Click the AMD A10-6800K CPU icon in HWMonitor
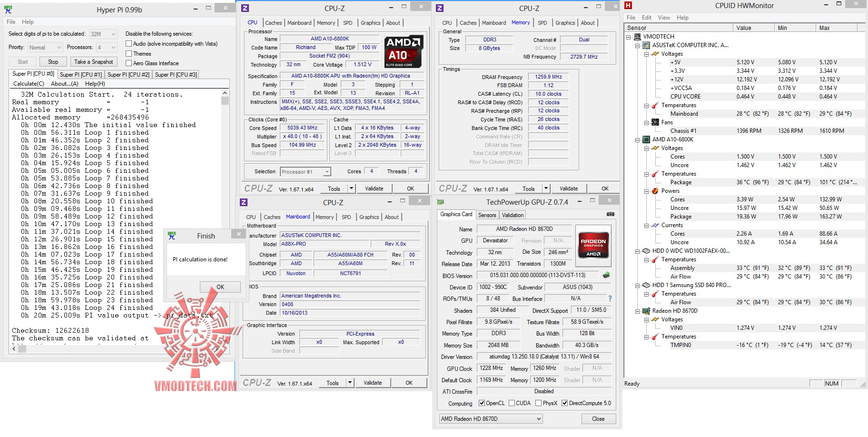The height and width of the screenshot is (437, 868). tap(646, 139)
